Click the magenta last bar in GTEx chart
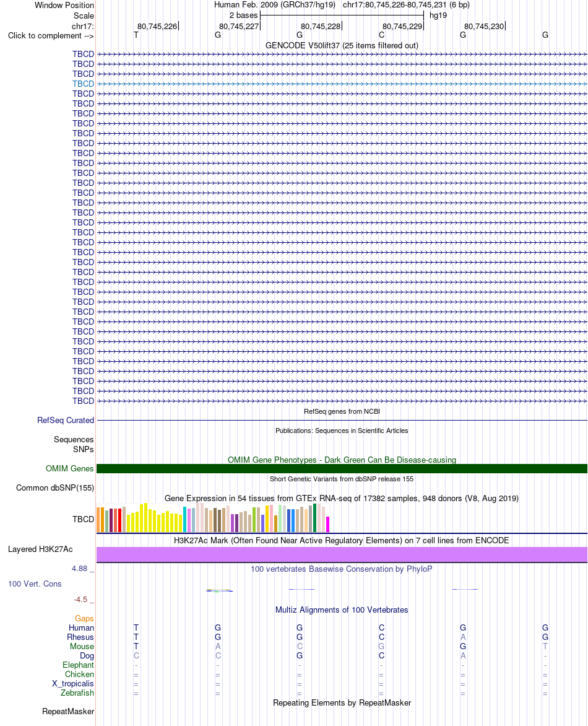Screen dimensions: 588x726 coord(328,524)
